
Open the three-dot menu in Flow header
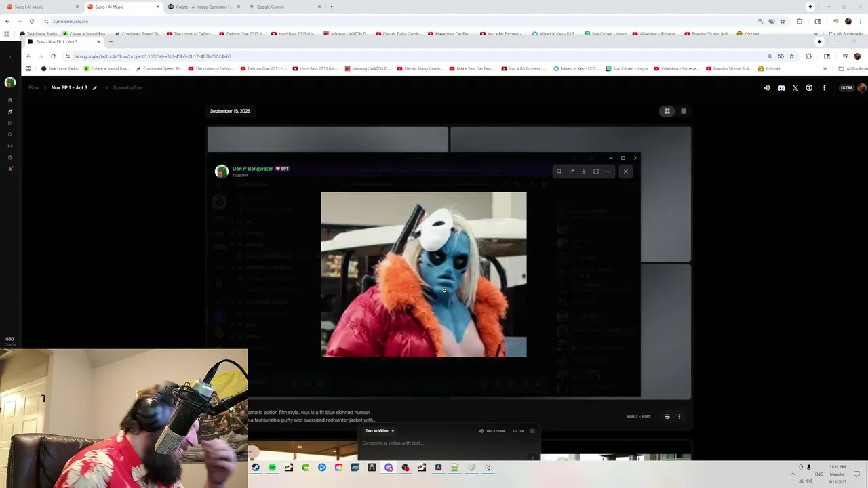point(824,87)
